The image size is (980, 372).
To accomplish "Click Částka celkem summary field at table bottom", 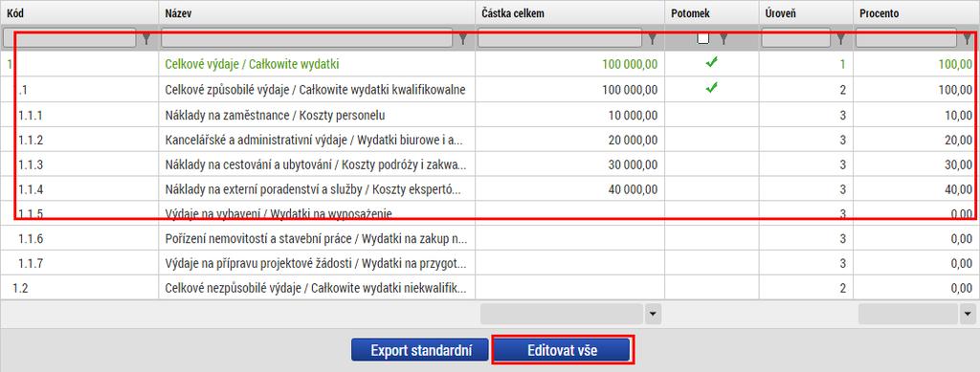I will (562, 315).
